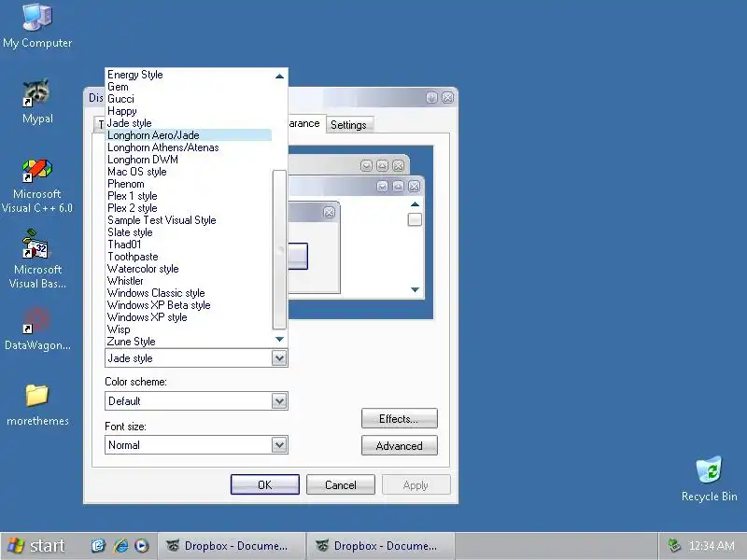
Task: Select Slate style entry
Action: click(189, 232)
